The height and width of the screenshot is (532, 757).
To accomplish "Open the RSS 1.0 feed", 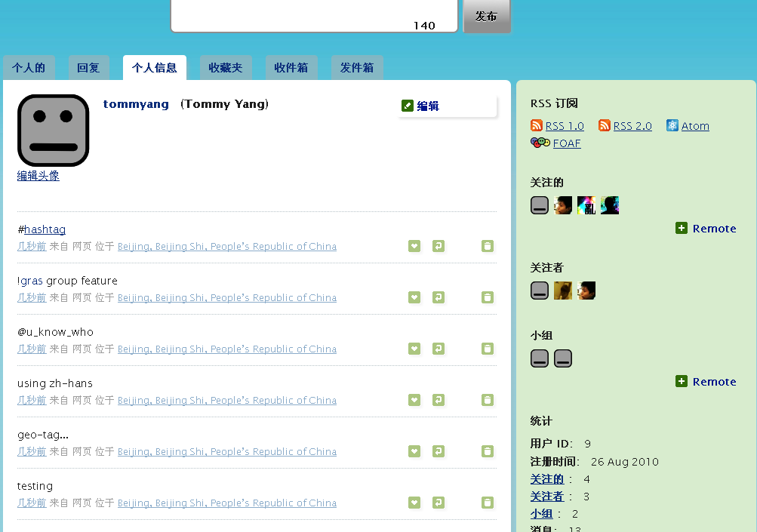I will click(x=564, y=126).
